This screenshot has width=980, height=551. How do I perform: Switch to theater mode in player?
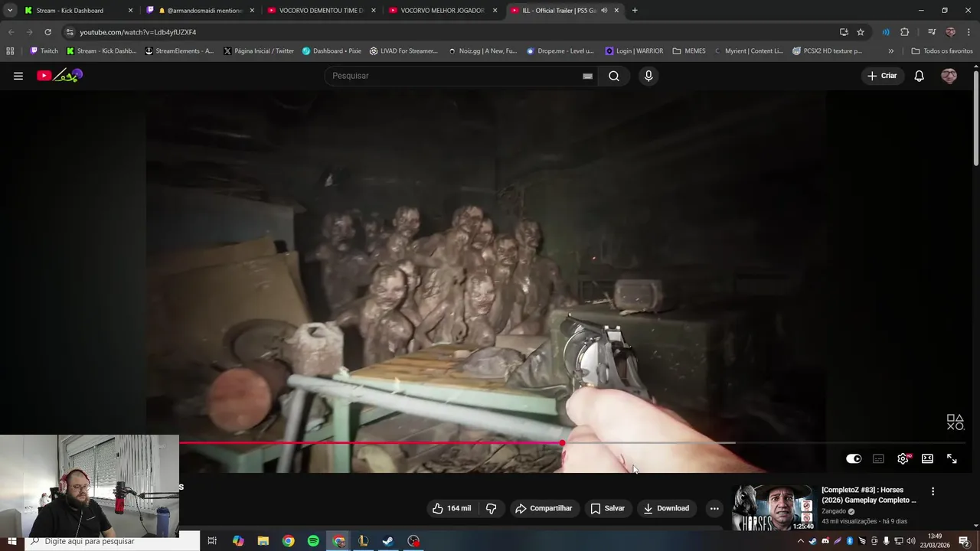[x=927, y=458]
